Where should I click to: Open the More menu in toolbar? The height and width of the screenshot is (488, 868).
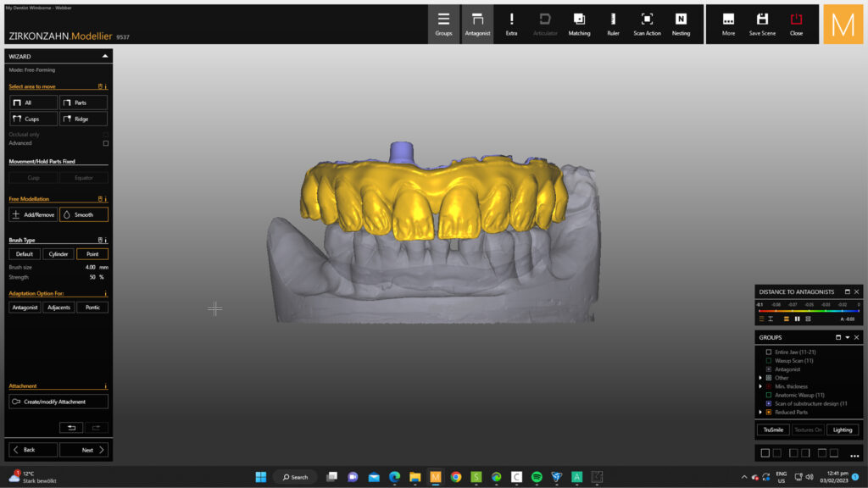click(x=728, y=23)
